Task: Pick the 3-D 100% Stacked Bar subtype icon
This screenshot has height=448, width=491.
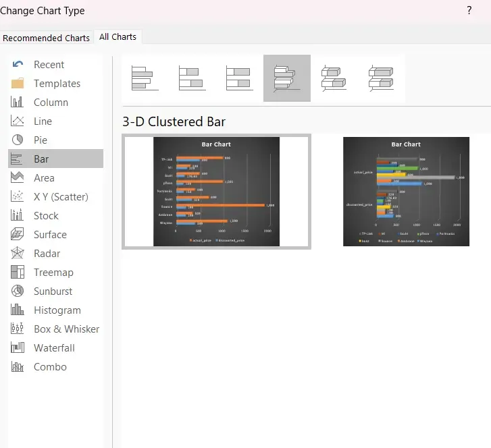Action: point(381,78)
